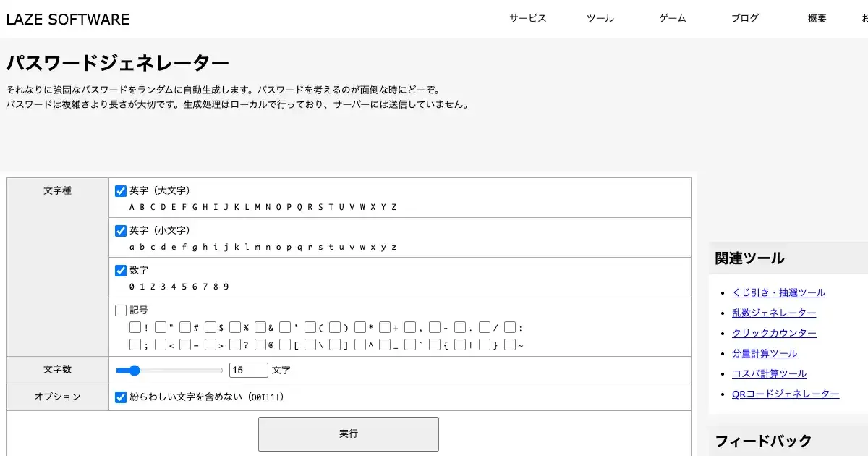Enable the $ symbol checkbox
Image resolution: width=868 pixels, height=456 pixels.
click(210, 327)
